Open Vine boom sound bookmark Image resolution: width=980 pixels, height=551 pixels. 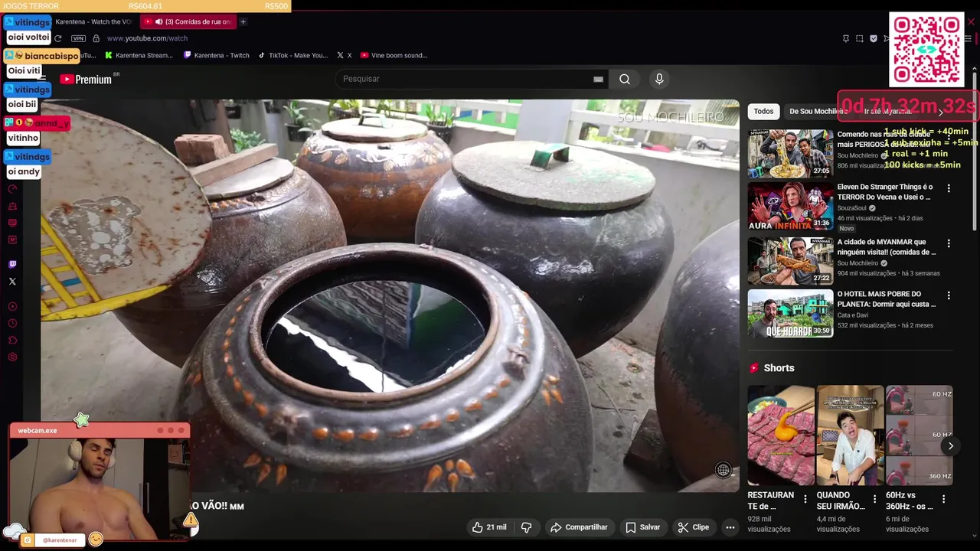point(394,55)
